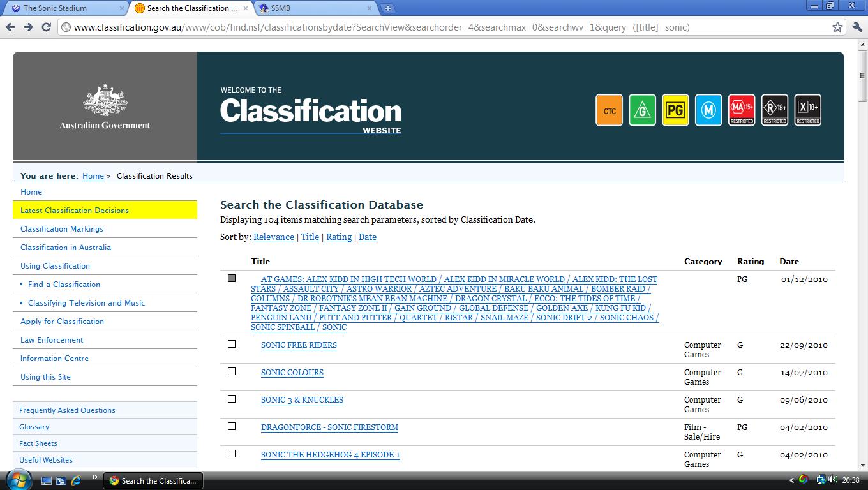Screen dimensions: 868x490
Task: Tick checkbox next to Sonic 3 & Knuckles
Action: click(x=232, y=399)
